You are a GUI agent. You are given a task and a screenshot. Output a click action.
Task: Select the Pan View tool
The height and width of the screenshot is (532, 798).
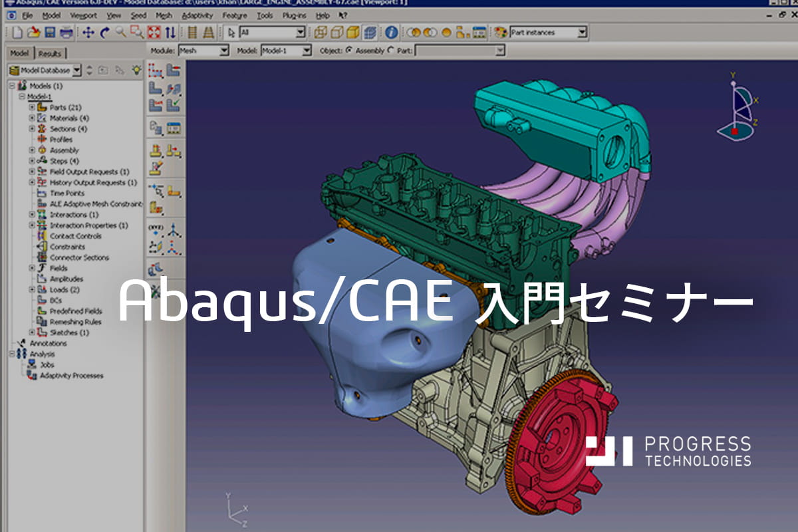click(88, 32)
